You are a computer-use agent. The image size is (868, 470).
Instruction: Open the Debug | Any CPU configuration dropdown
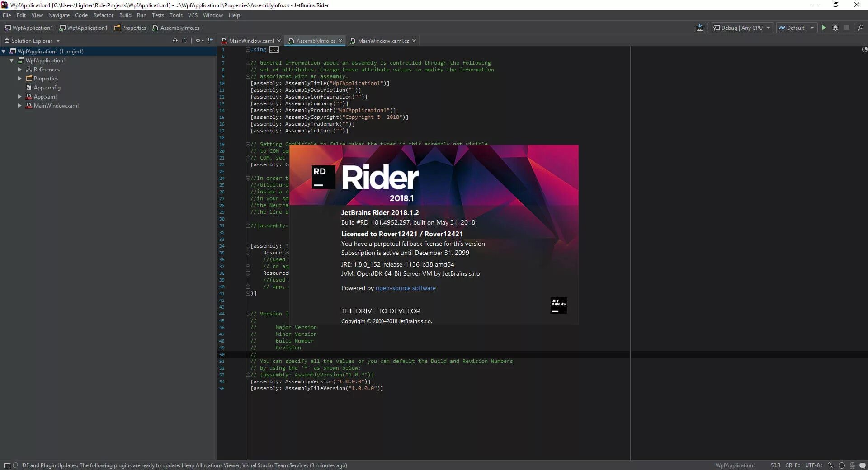[x=742, y=28]
